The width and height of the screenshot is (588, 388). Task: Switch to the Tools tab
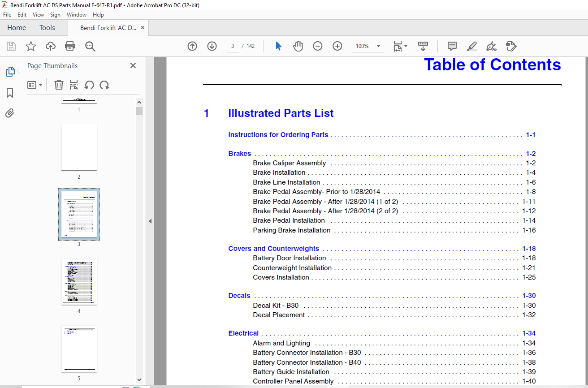pyautogui.click(x=47, y=28)
